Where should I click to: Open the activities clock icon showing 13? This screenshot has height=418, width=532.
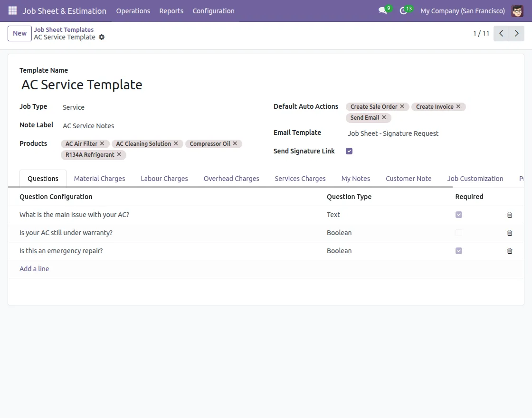click(x=404, y=10)
